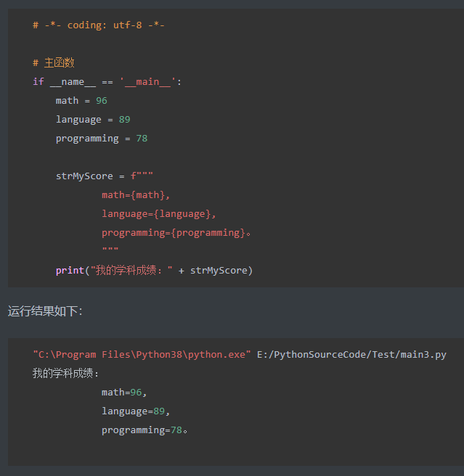Click the number 96 assigned to math

click(x=102, y=101)
